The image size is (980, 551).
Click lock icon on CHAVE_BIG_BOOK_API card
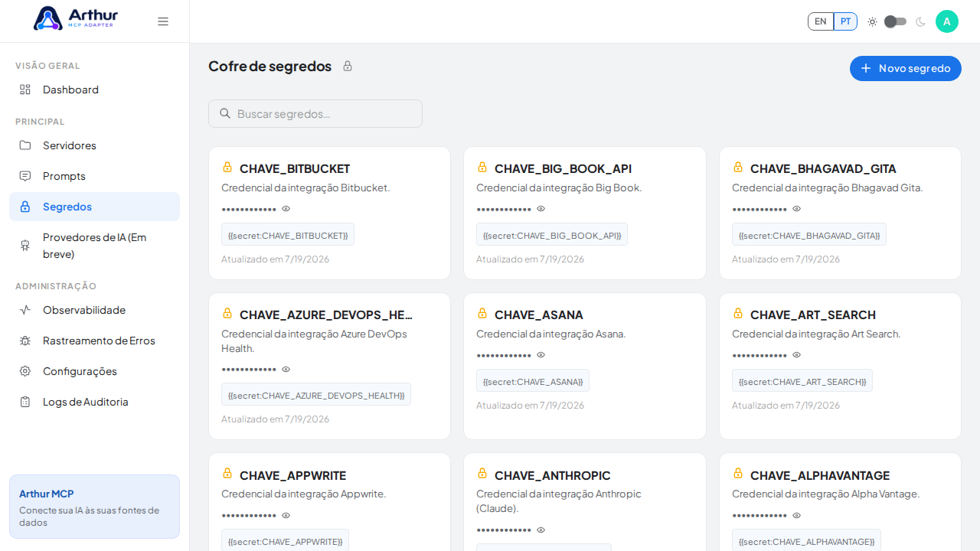pos(482,167)
